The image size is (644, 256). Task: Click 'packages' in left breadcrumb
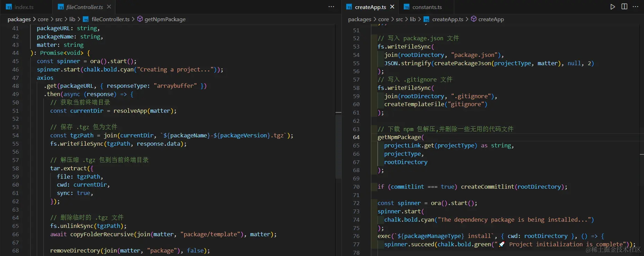click(19, 19)
